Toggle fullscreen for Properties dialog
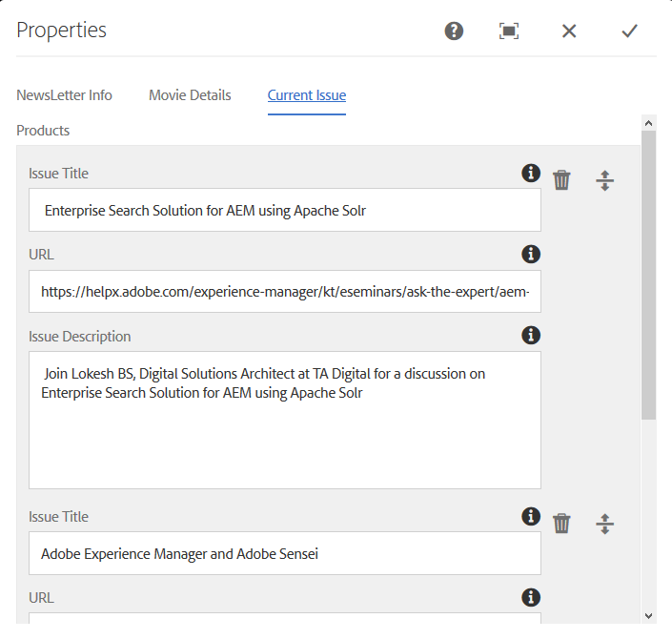Screen dimensions: 672x639 point(509,31)
